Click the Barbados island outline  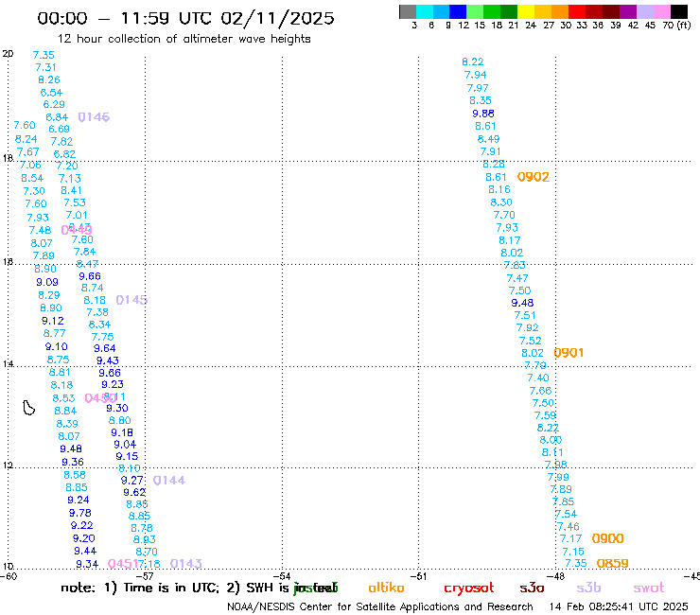28,408
